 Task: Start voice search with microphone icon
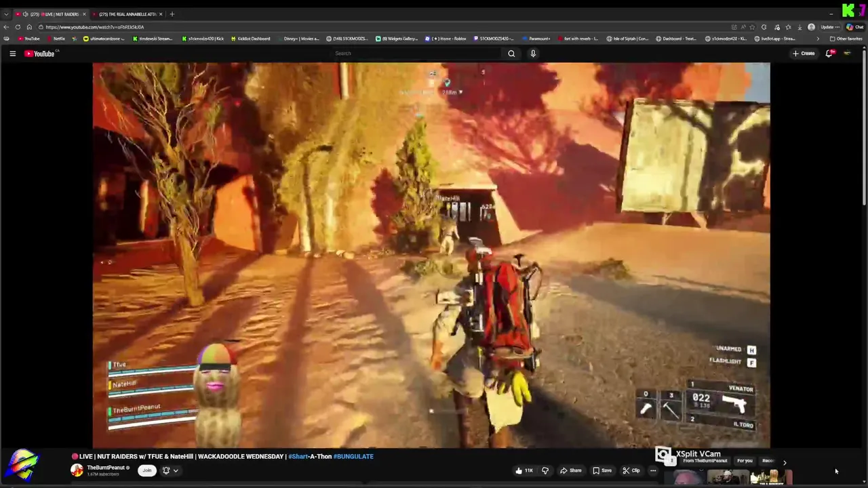coord(533,54)
